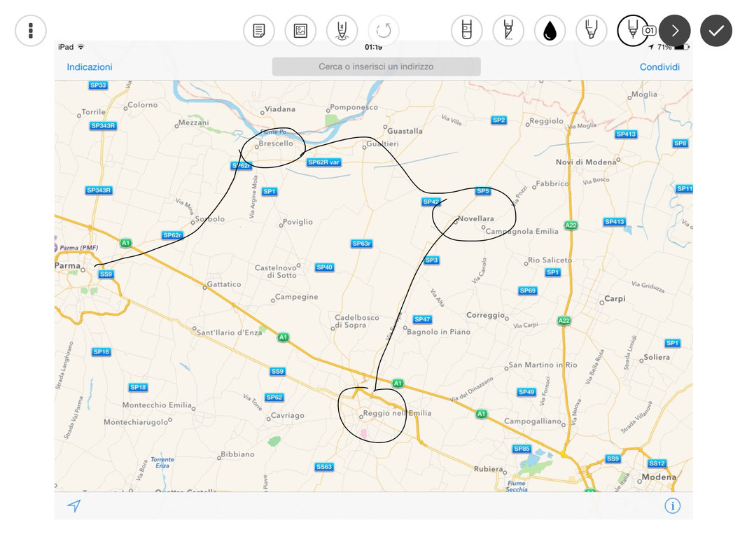Tap the Condividi button
The image size is (747, 560).
tap(659, 66)
